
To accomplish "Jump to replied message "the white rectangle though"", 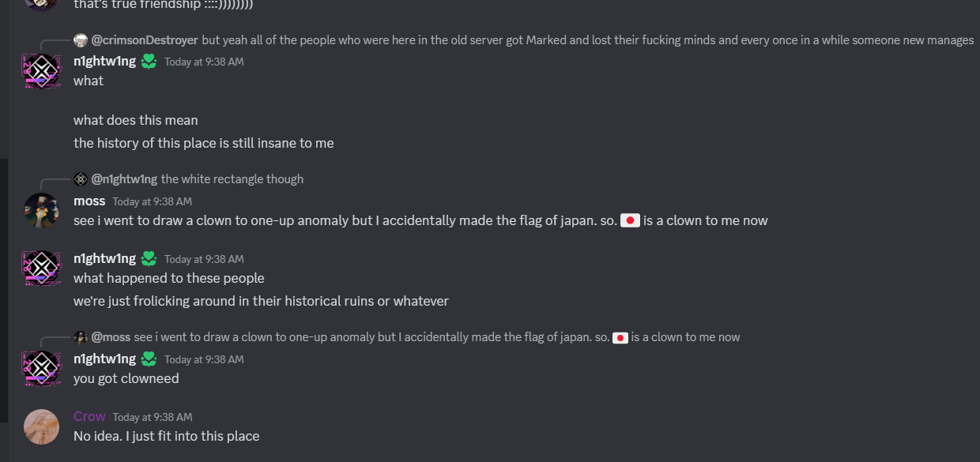I will coord(232,179).
